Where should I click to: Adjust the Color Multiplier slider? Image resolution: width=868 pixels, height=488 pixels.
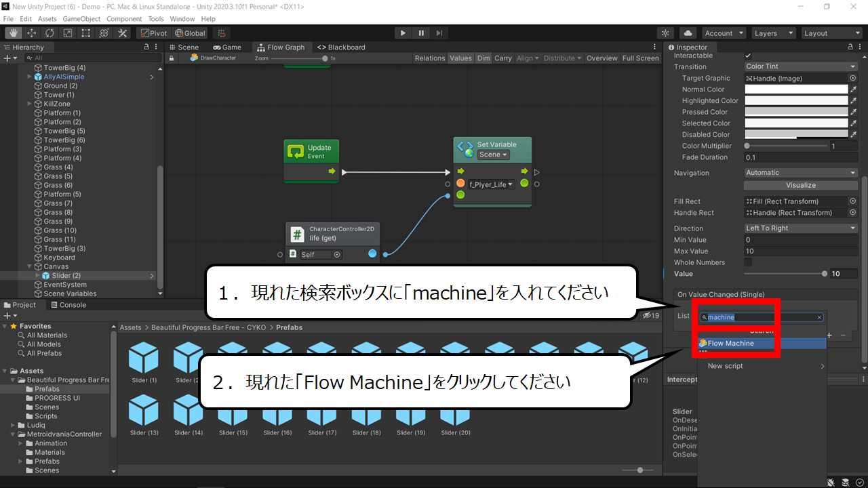click(x=787, y=146)
